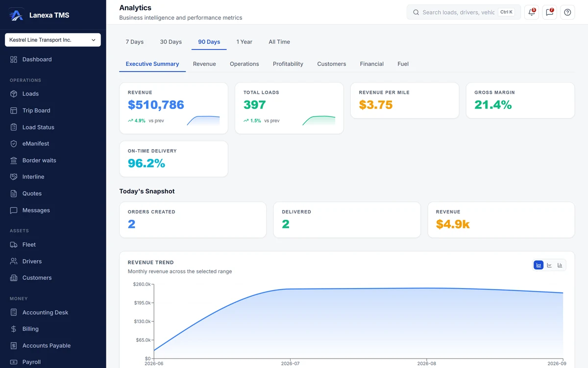Open eManifest from sidebar
Screen dimensions: 588x368
coord(53,144)
